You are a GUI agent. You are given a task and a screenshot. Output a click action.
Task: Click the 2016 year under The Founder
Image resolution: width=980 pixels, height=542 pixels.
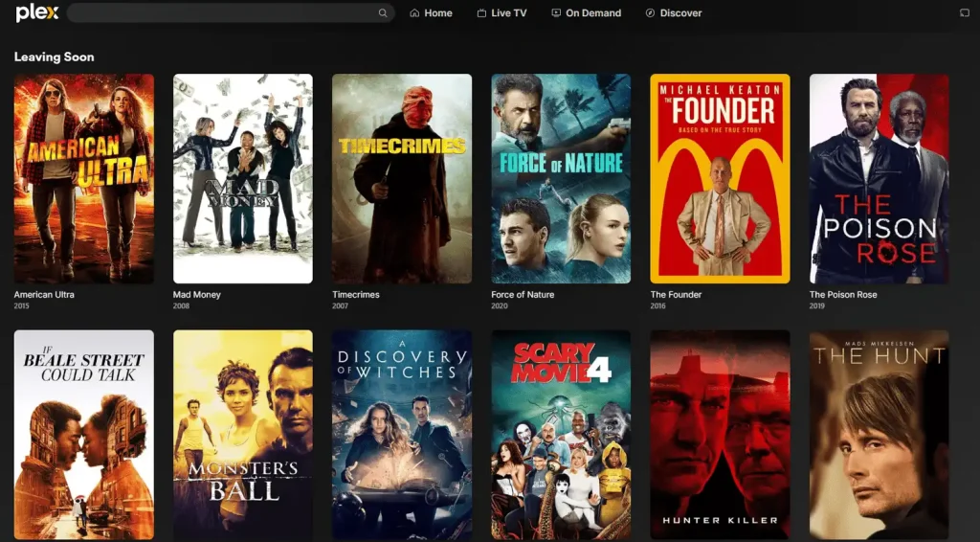[x=658, y=306]
